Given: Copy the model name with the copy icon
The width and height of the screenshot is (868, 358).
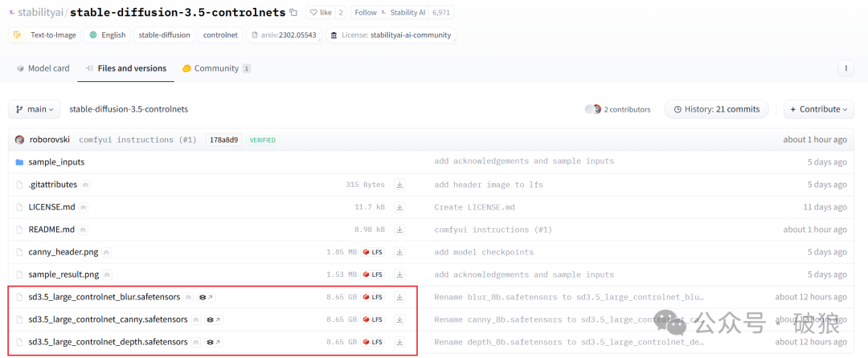Looking at the screenshot, I should [x=293, y=12].
